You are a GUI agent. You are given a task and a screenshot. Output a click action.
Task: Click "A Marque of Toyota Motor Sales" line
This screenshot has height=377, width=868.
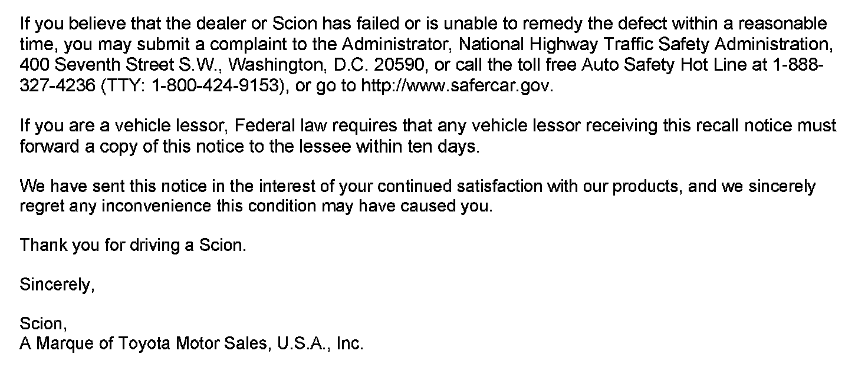point(191,344)
